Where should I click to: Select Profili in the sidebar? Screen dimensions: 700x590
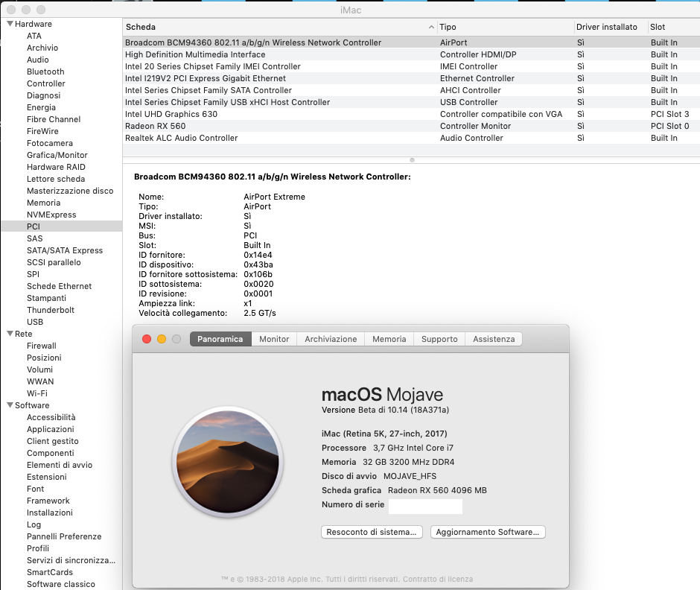click(38, 548)
